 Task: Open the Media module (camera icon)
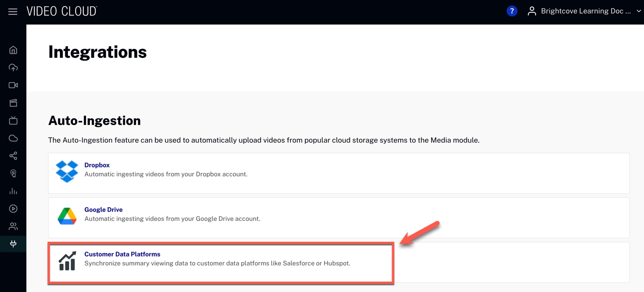[x=13, y=85]
